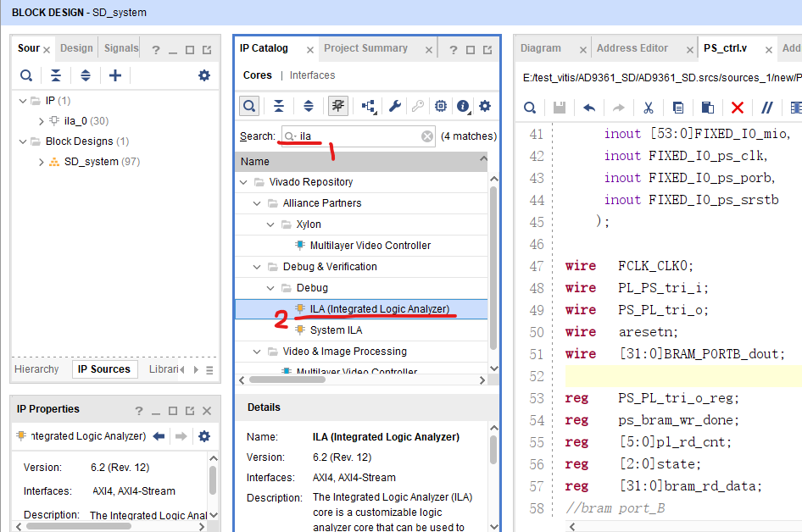Toggle group by taxonomy icon in IP Catalog

pyautogui.click(x=369, y=106)
